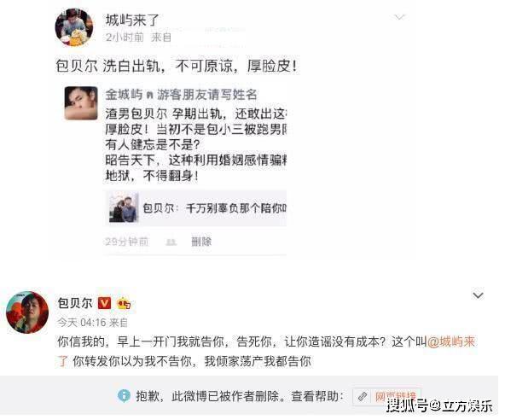Click the blue info icon in deletion notice

pyautogui.click(x=124, y=395)
